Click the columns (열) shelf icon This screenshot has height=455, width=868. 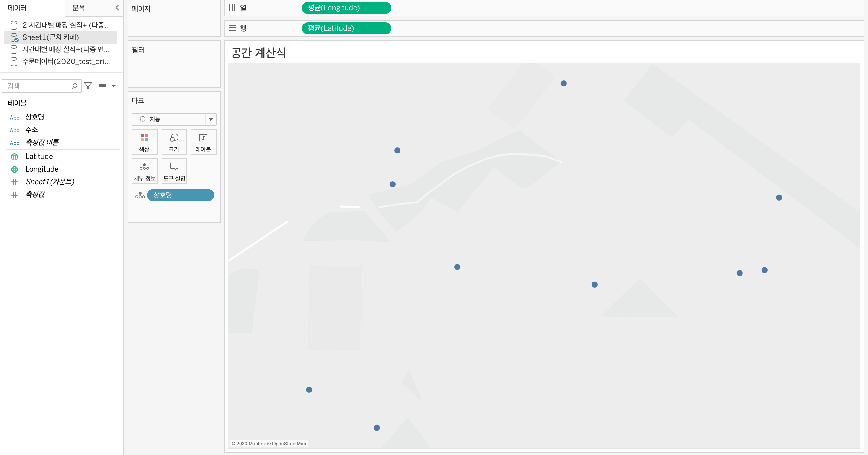232,8
